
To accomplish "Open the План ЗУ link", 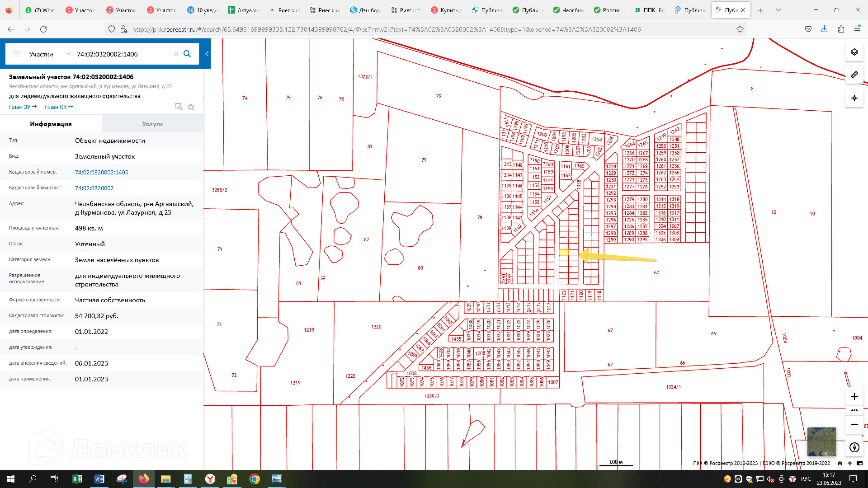I will click(x=23, y=107).
